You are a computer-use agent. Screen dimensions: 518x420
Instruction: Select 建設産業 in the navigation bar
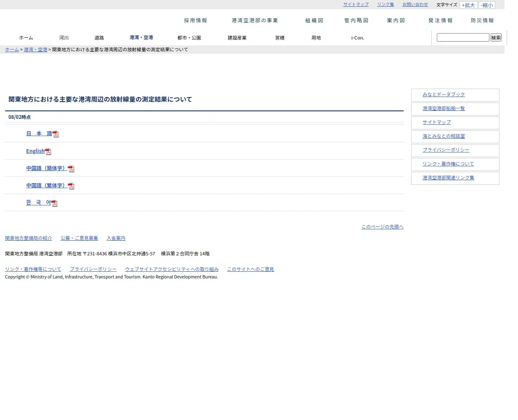point(237,38)
